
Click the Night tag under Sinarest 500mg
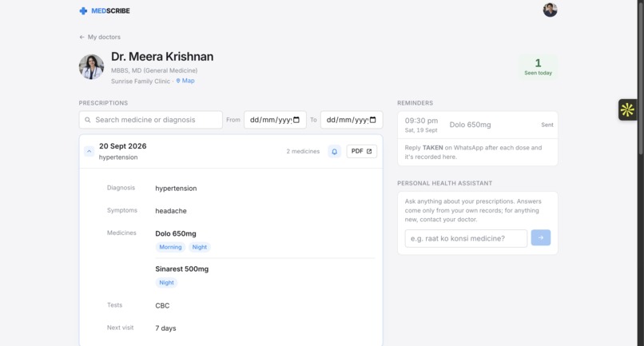tap(166, 282)
